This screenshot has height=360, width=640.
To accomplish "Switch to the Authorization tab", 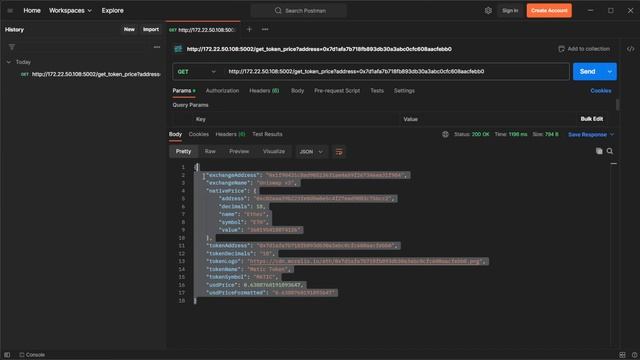I will pos(222,91).
